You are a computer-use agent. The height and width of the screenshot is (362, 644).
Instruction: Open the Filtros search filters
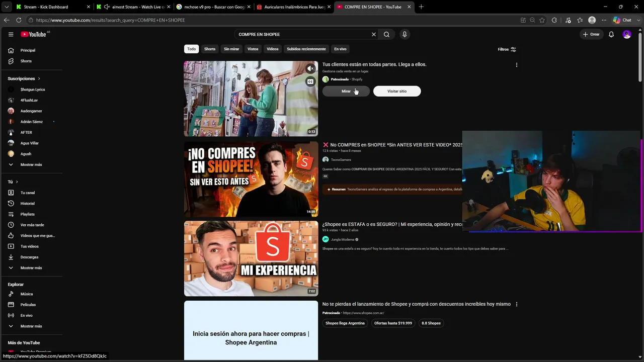(x=507, y=49)
